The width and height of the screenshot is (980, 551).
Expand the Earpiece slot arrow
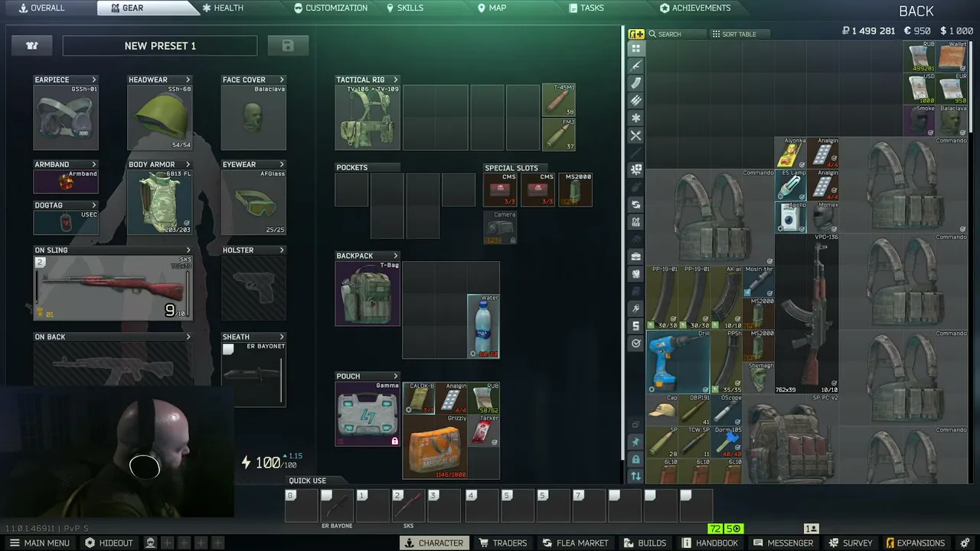[94, 80]
